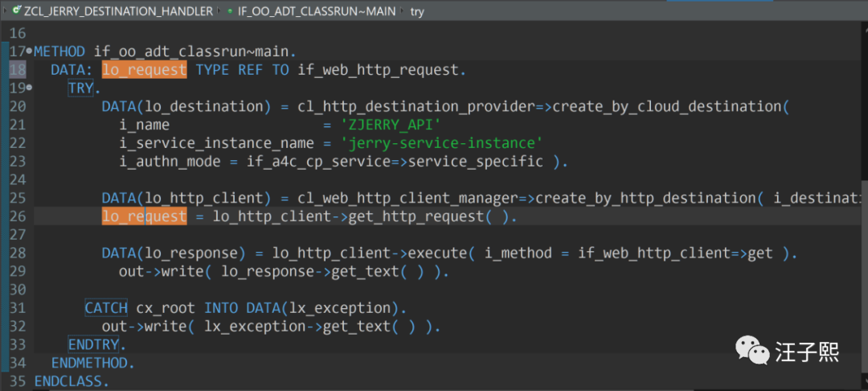Click create_by_cloud_destination method call

click(x=667, y=106)
